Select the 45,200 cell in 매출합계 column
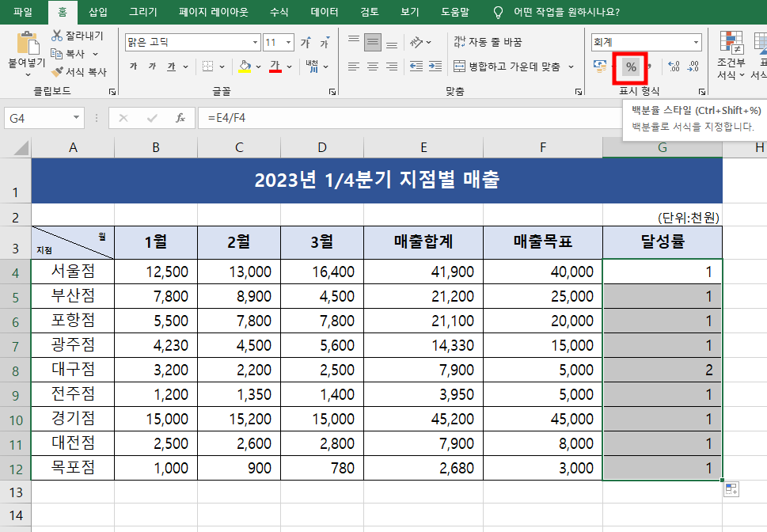The image size is (767, 532). click(x=423, y=419)
